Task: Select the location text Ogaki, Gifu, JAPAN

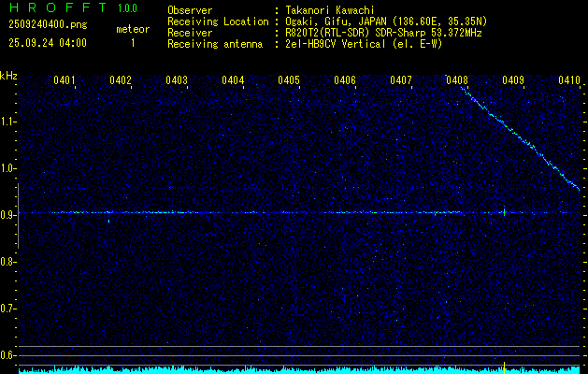Action: point(335,22)
